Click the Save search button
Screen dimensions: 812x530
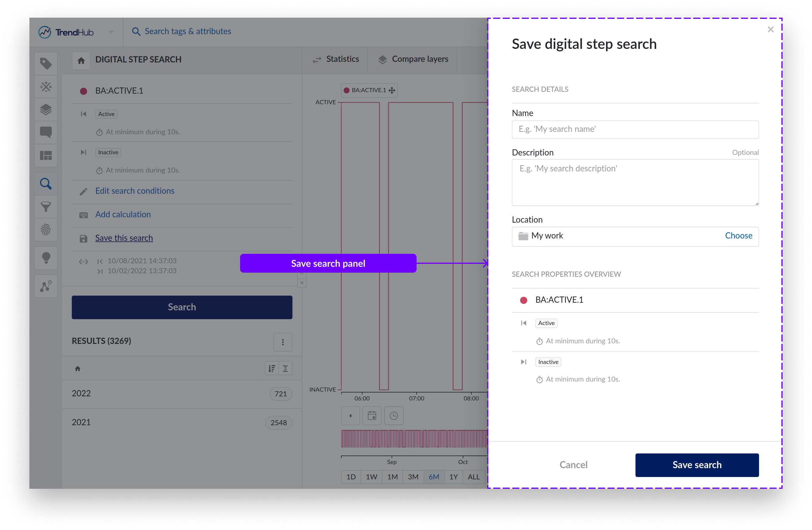click(697, 465)
